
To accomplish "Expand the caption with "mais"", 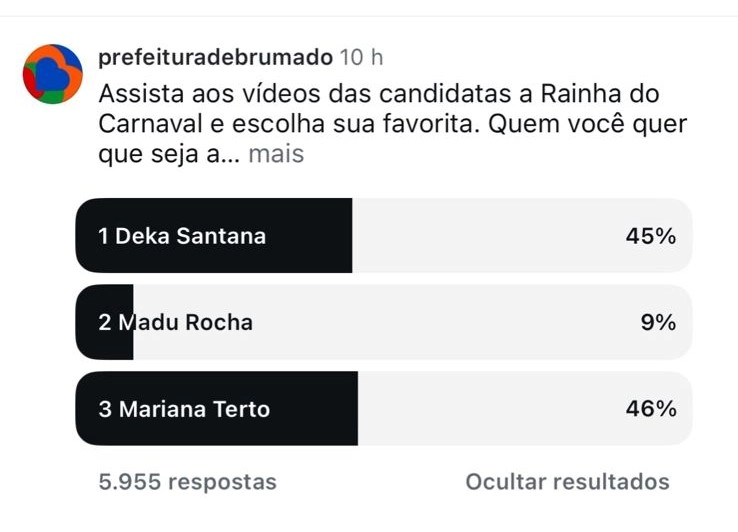I will [276, 155].
